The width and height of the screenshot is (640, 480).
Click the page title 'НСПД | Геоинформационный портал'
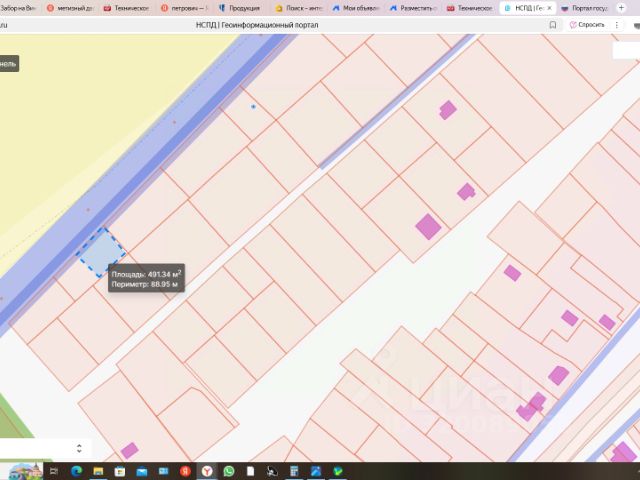tap(257, 25)
